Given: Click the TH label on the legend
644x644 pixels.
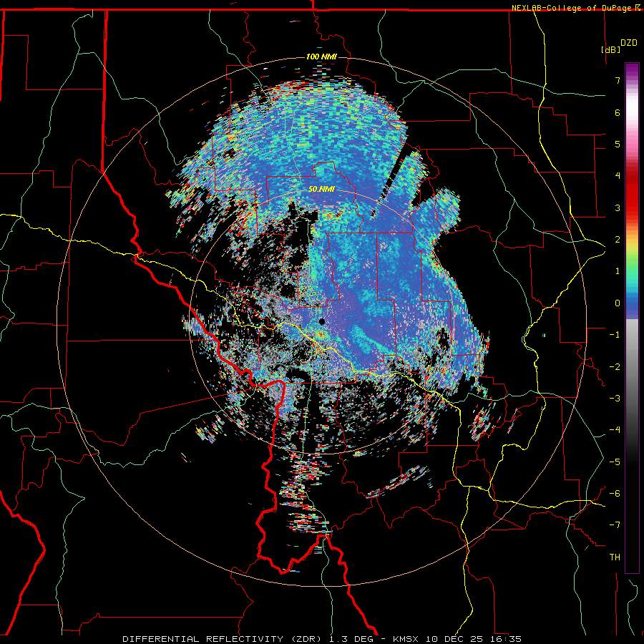Looking at the screenshot, I should 615,557.
